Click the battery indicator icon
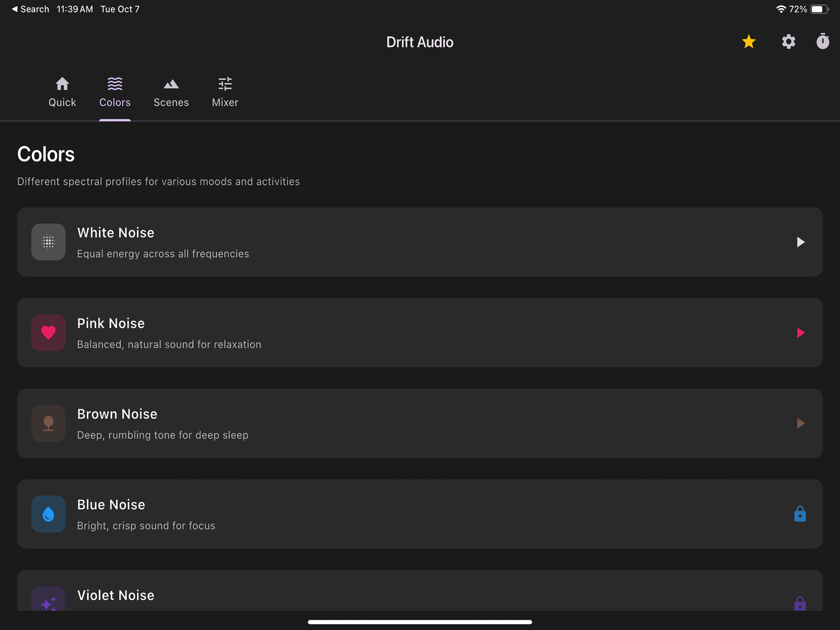This screenshot has height=630, width=840. [820, 9]
